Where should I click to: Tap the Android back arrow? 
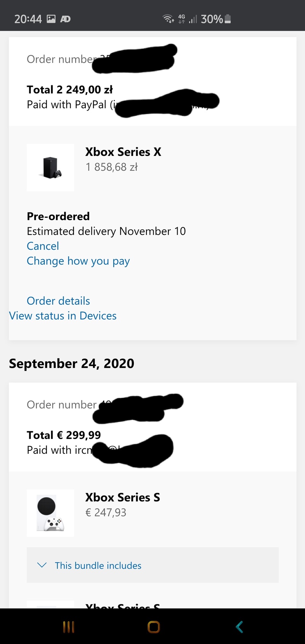[x=239, y=627]
